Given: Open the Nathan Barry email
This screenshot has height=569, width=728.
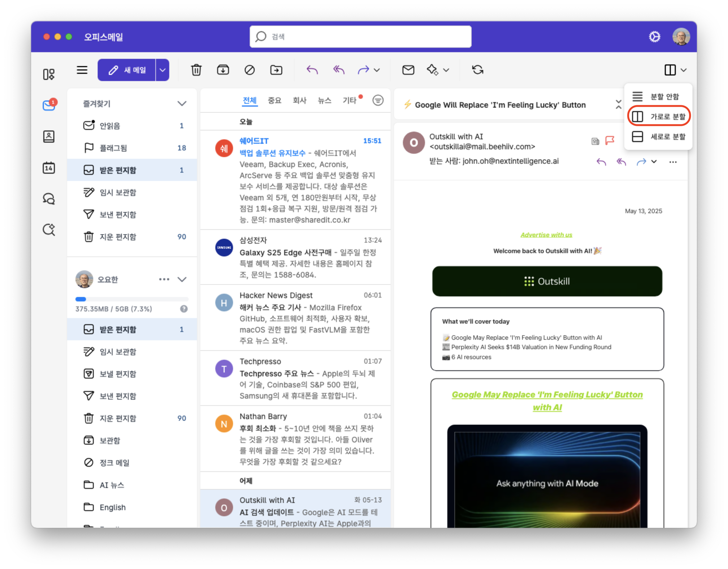Looking at the screenshot, I should pos(295,439).
